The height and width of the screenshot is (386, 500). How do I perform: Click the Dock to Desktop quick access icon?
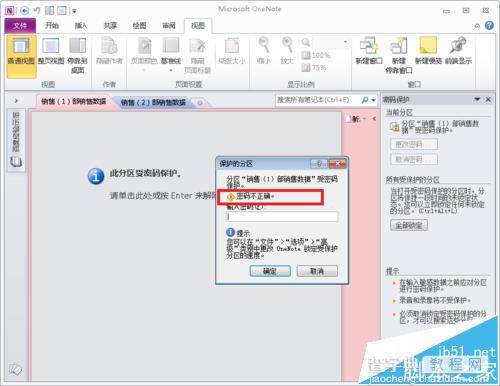pyautogui.click(x=49, y=11)
